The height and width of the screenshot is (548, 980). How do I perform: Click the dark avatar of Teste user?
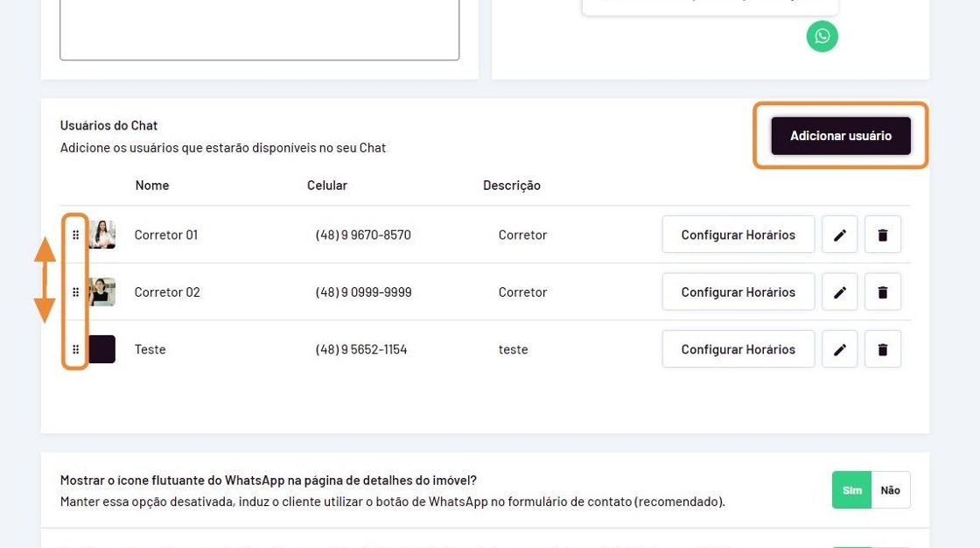click(x=101, y=349)
